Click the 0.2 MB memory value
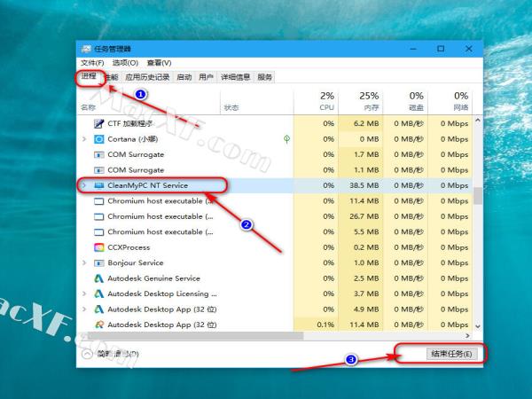532x399 pixels. [x=366, y=247]
